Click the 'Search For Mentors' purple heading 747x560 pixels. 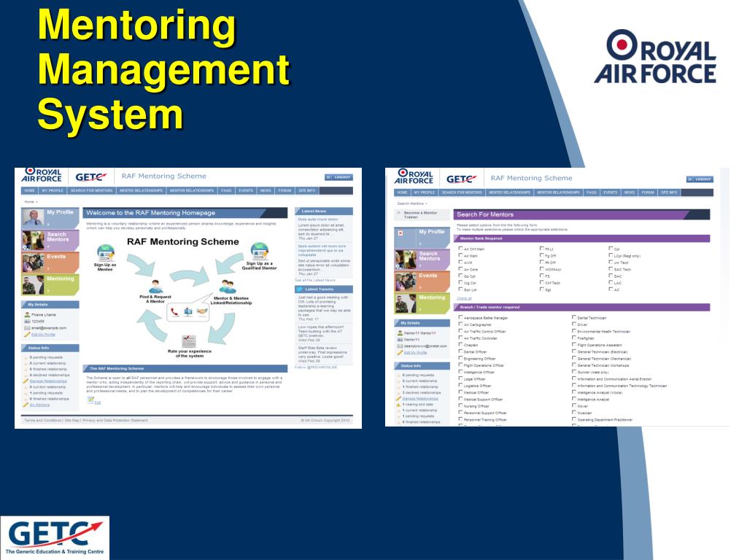581,214
